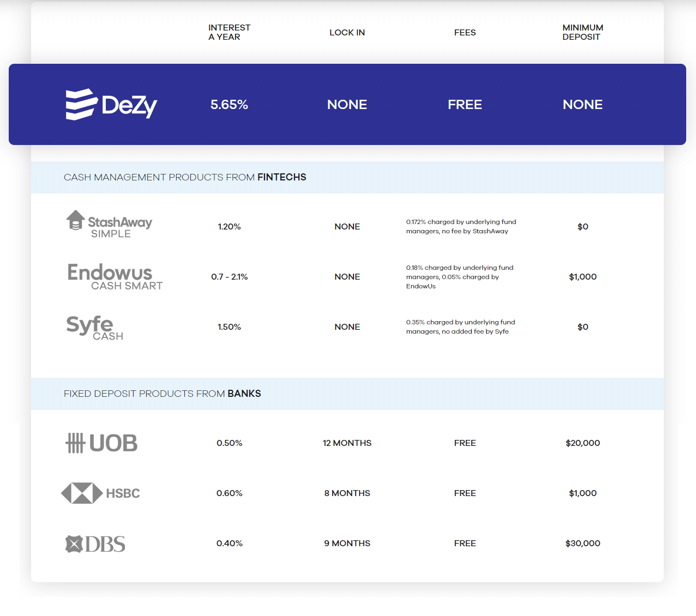
Task: Click the 'INTEREST A YEAR' column header
Action: coord(229,32)
